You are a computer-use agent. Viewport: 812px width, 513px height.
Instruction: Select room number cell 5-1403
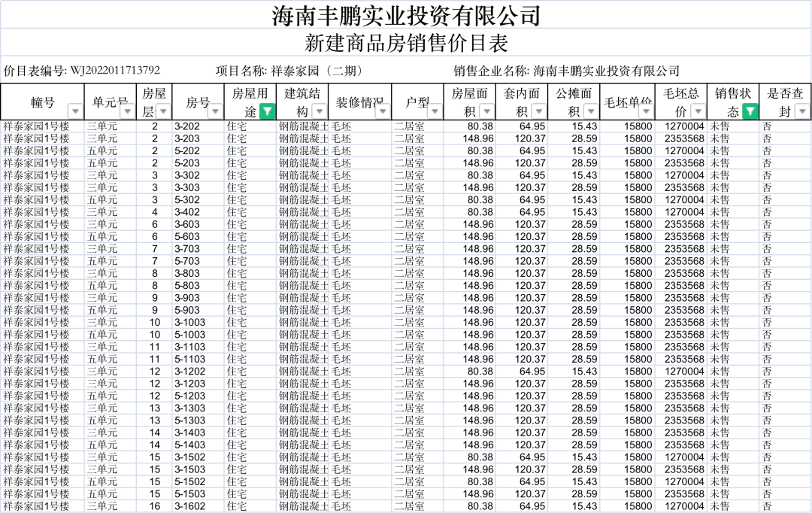(x=198, y=445)
